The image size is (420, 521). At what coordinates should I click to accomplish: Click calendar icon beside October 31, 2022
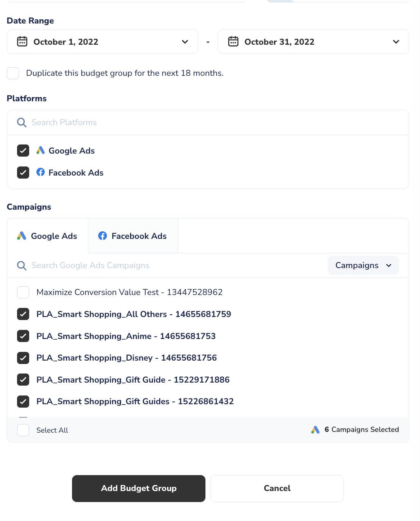pyautogui.click(x=233, y=42)
